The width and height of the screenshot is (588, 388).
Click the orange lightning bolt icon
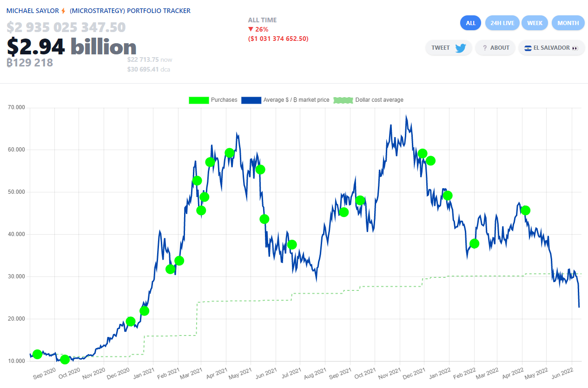click(x=63, y=11)
